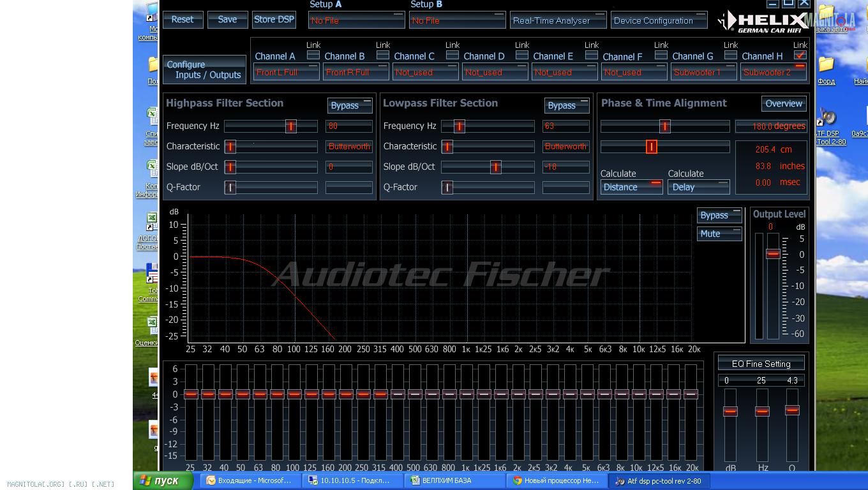Click the phase degrees slider handle
This screenshot has height=490, width=868.
(664, 126)
